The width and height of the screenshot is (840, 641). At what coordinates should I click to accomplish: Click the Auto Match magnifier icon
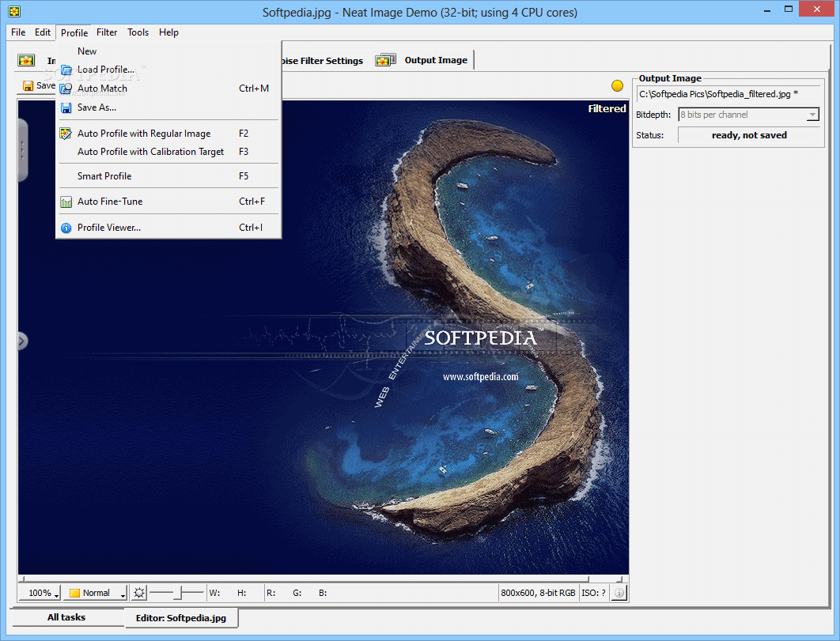(66, 89)
